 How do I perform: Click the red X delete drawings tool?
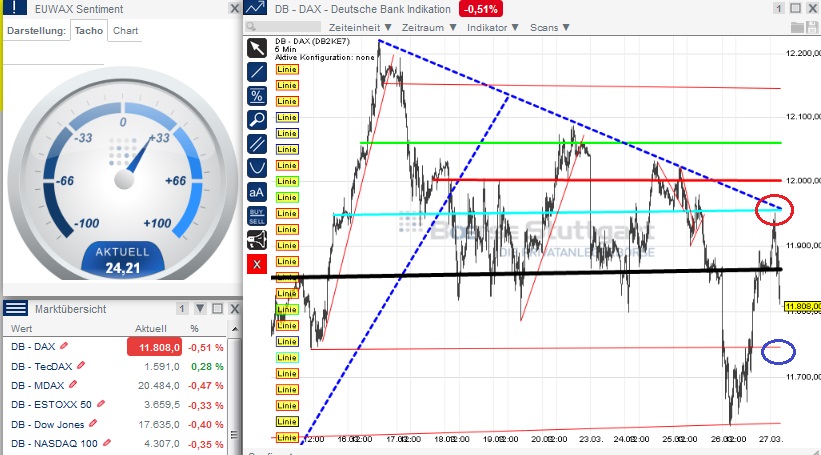pos(257,264)
